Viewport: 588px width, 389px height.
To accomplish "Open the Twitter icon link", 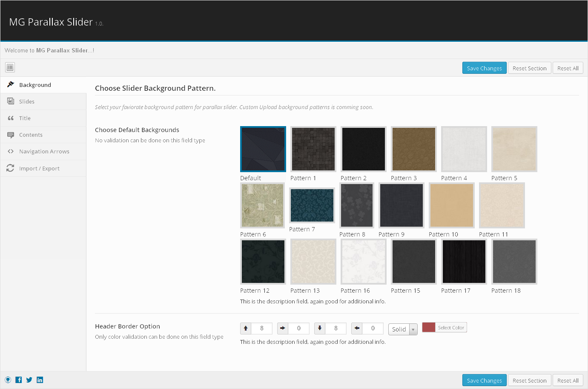I will [x=29, y=380].
